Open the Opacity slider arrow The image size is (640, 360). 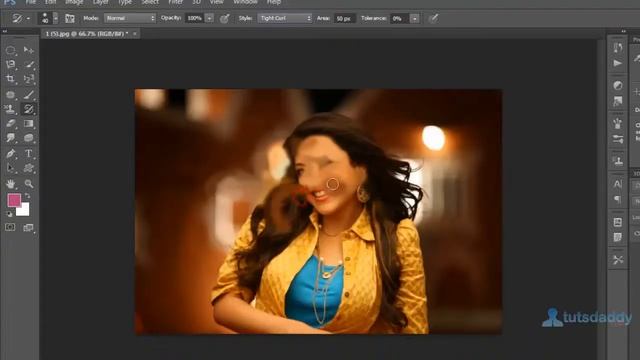point(209,18)
